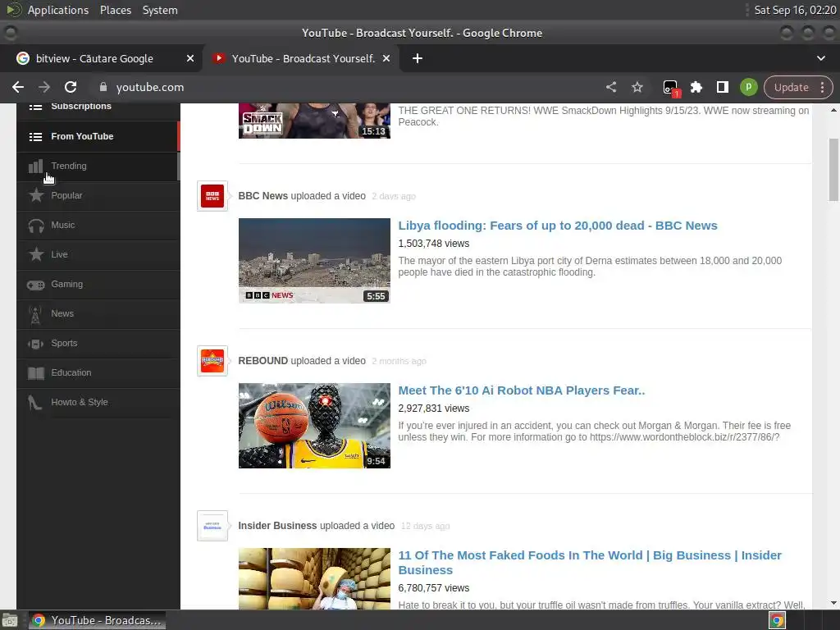
Task: Click the REBOUND channel name
Action: point(263,361)
